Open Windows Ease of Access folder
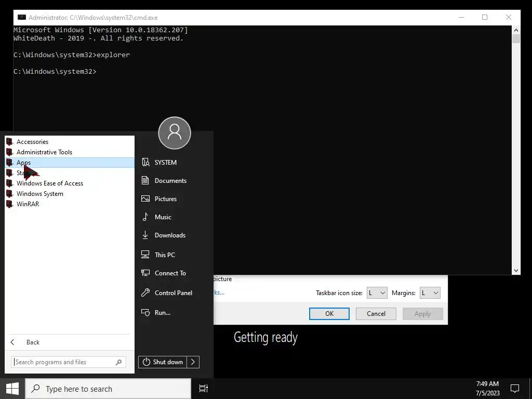The width and height of the screenshot is (532, 399). click(x=70, y=183)
